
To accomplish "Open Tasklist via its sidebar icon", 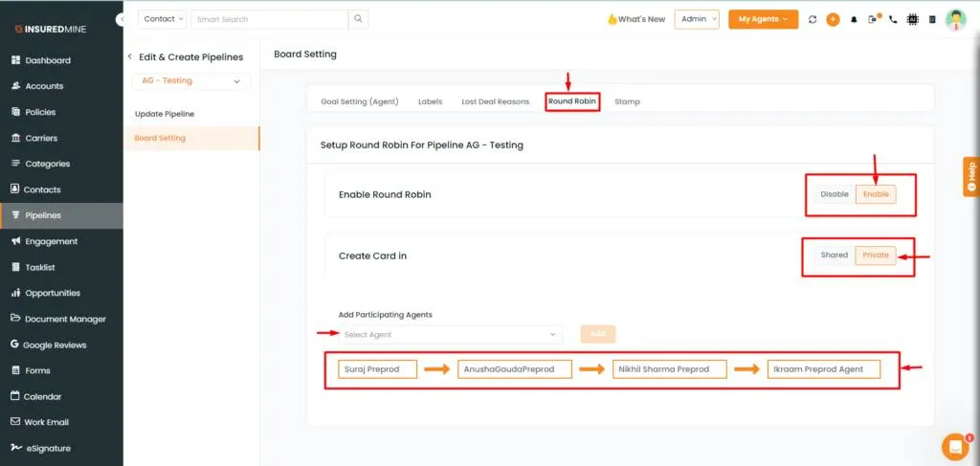I will pos(15,267).
